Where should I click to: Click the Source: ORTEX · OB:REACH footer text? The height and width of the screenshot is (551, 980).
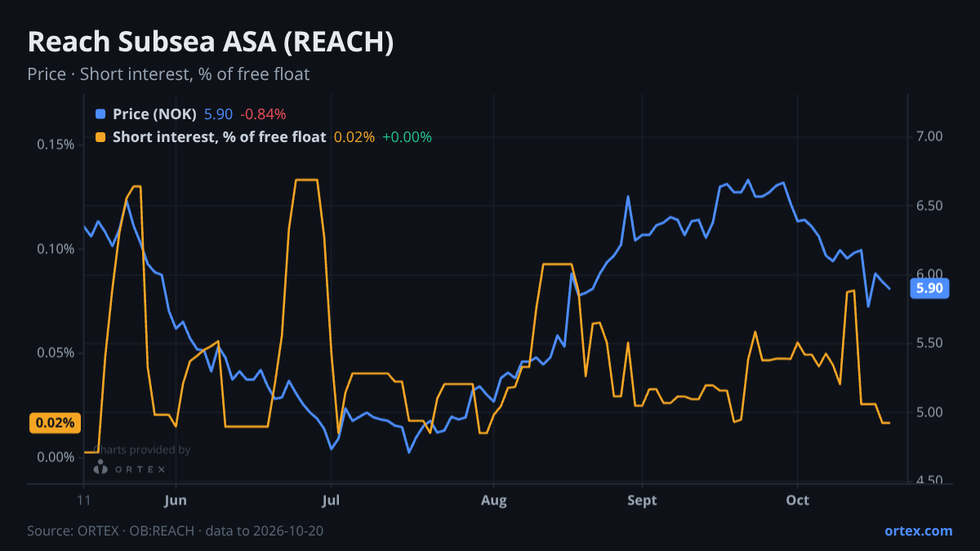pos(175,531)
